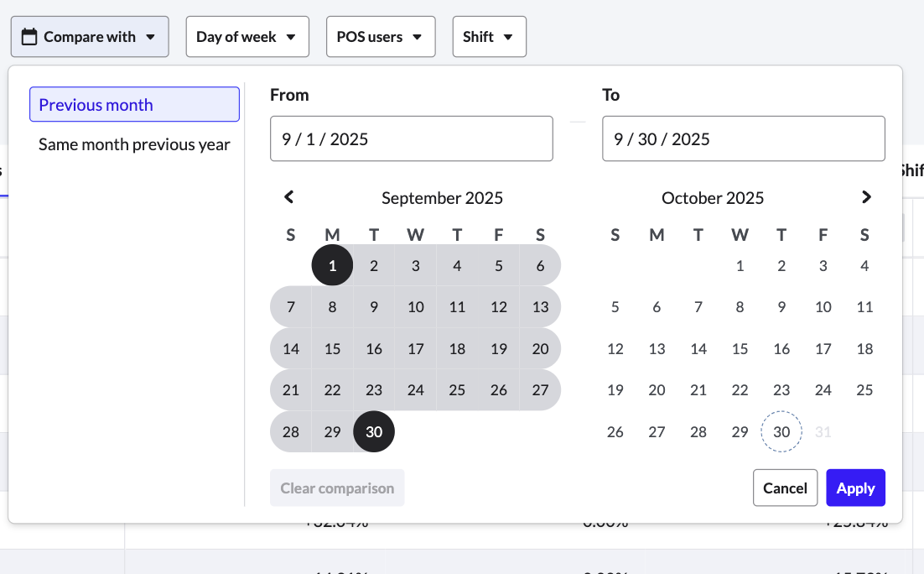This screenshot has width=924, height=574.
Task: Select September 15 on the calendar
Action: (x=332, y=348)
